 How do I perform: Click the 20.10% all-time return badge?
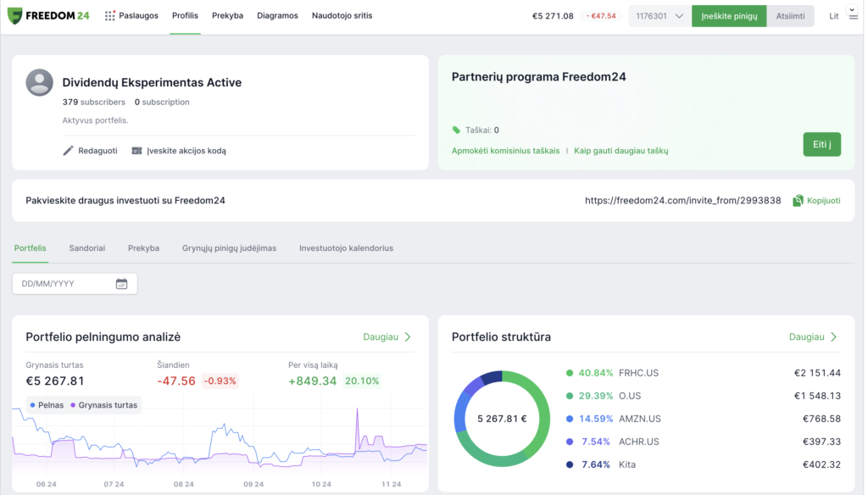[x=362, y=381]
